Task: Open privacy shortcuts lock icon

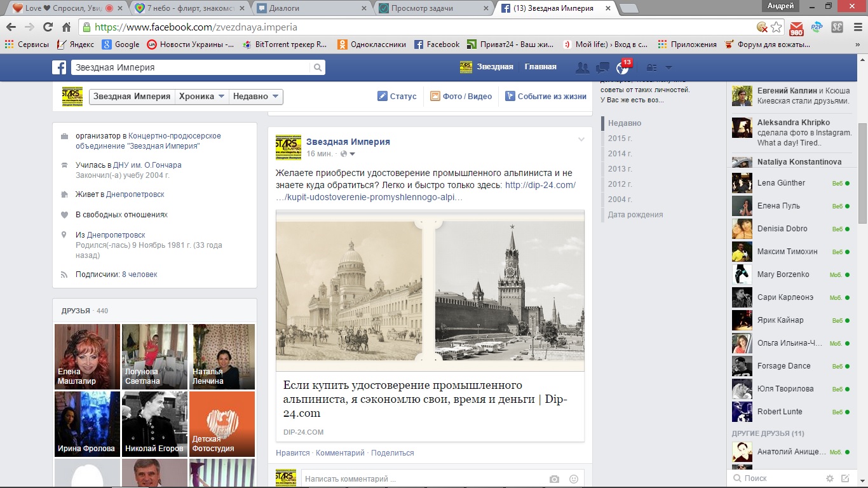Action: click(651, 67)
